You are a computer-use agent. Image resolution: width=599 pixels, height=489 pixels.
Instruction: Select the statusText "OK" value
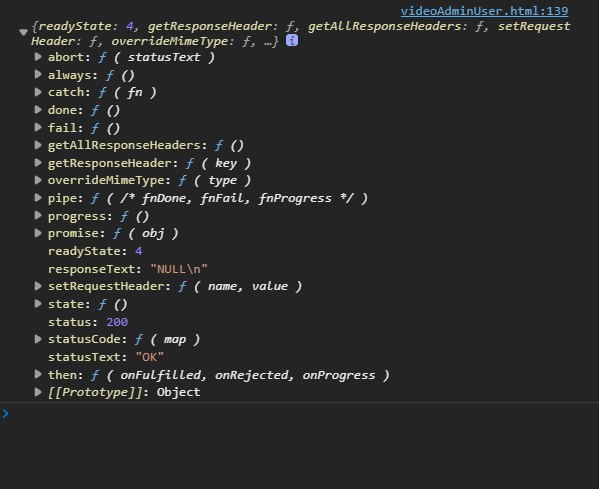(150, 357)
